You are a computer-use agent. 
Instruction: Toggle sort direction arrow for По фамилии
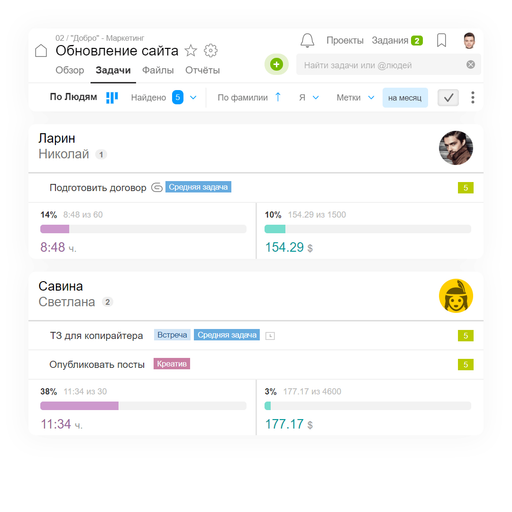click(278, 97)
